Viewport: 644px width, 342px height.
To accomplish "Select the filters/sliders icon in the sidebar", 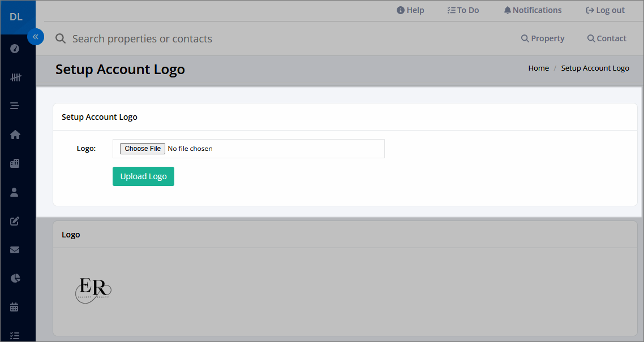I will click(14, 77).
